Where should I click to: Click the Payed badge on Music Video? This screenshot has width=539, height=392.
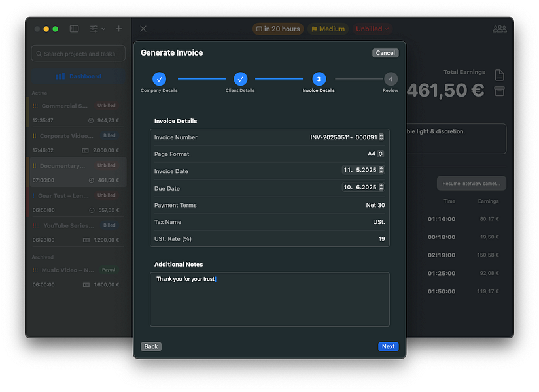(x=109, y=270)
